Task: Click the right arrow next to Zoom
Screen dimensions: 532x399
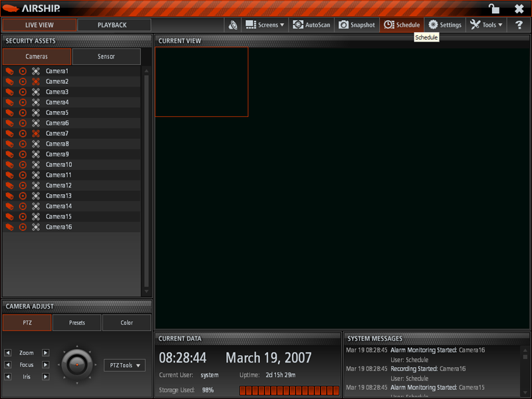Action: pyautogui.click(x=46, y=353)
